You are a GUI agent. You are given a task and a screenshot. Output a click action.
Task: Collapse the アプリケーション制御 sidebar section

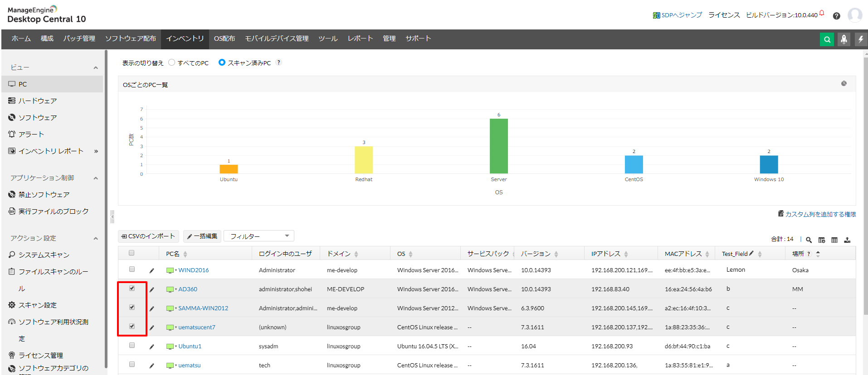tap(96, 178)
